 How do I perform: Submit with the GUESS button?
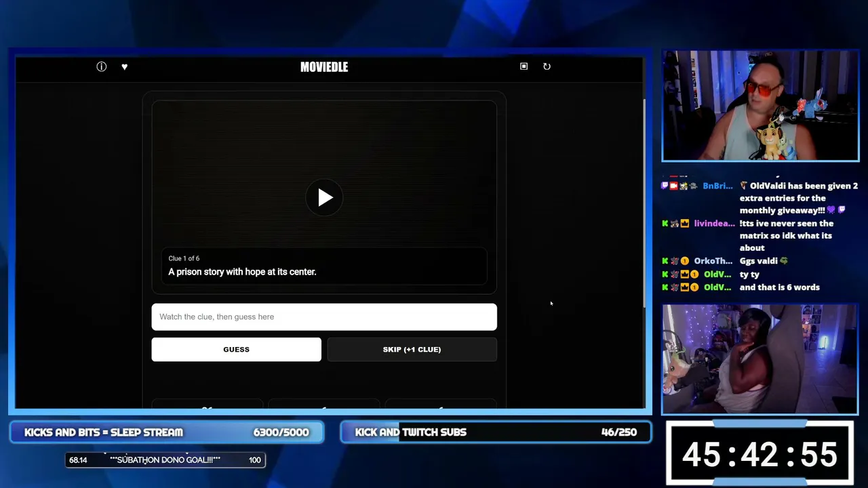tap(236, 349)
